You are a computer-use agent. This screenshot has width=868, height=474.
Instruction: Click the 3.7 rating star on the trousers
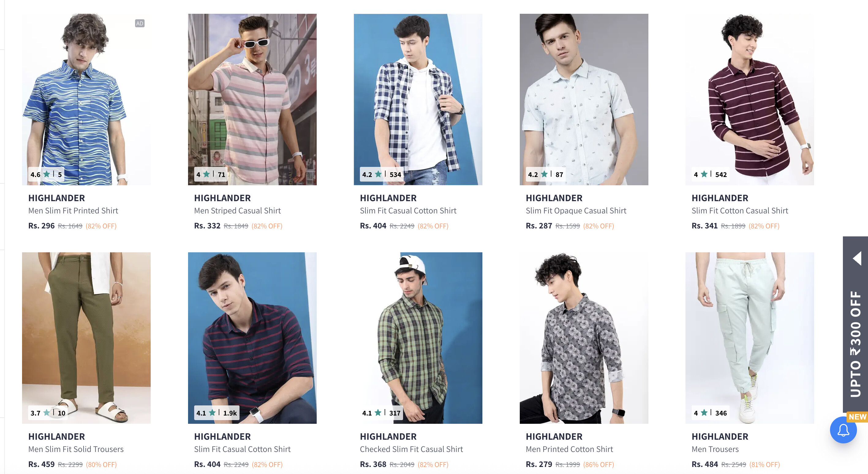point(47,413)
